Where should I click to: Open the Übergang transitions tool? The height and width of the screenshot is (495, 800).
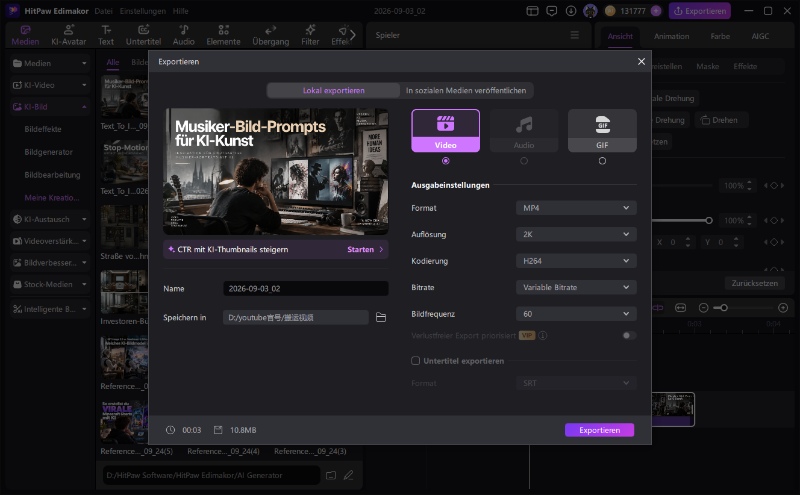coord(270,36)
